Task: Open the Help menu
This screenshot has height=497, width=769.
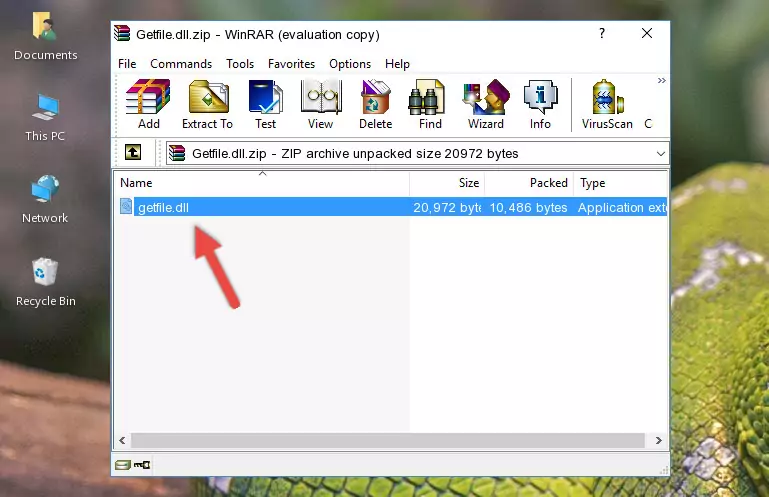Action: 397,64
